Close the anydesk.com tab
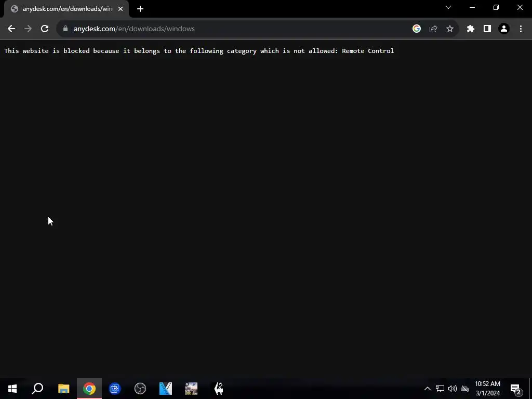This screenshot has width=532, height=399. click(x=121, y=9)
